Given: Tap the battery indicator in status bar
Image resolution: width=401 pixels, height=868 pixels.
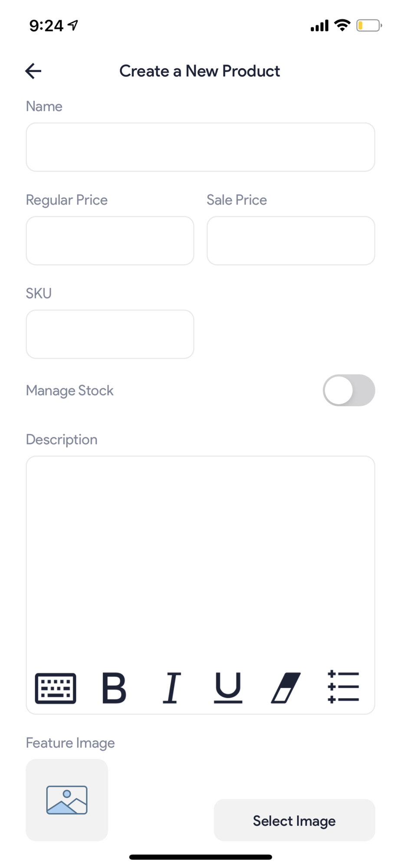Looking at the screenshot, I should click(x=369, y=26).
